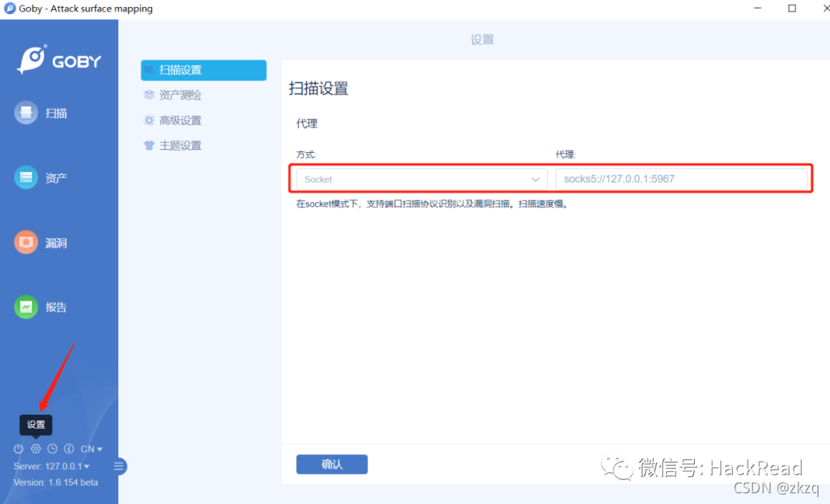This screenshot has width=830, height=504.
Task: Open the 报告 (Report) sidebar section
Action: point(41,307)
